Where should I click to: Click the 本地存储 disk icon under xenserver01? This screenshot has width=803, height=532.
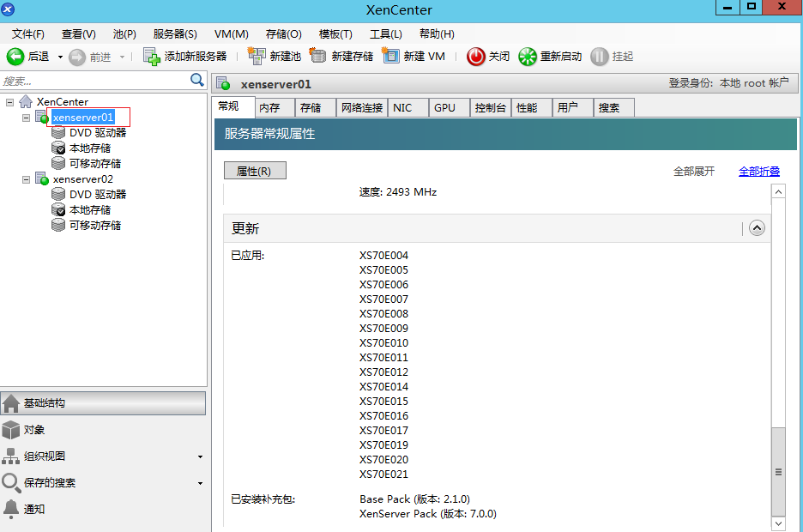pyautogui.click(x=58, y=148)
